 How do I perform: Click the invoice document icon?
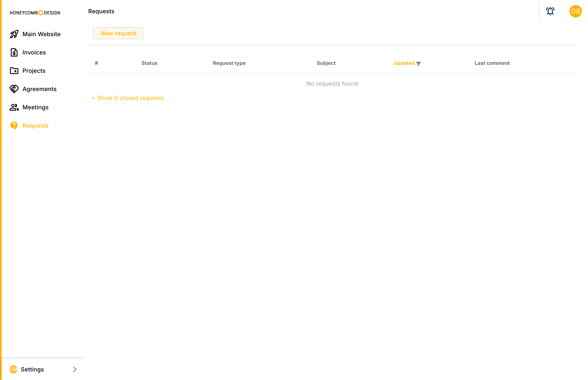[x=14, y=52]
